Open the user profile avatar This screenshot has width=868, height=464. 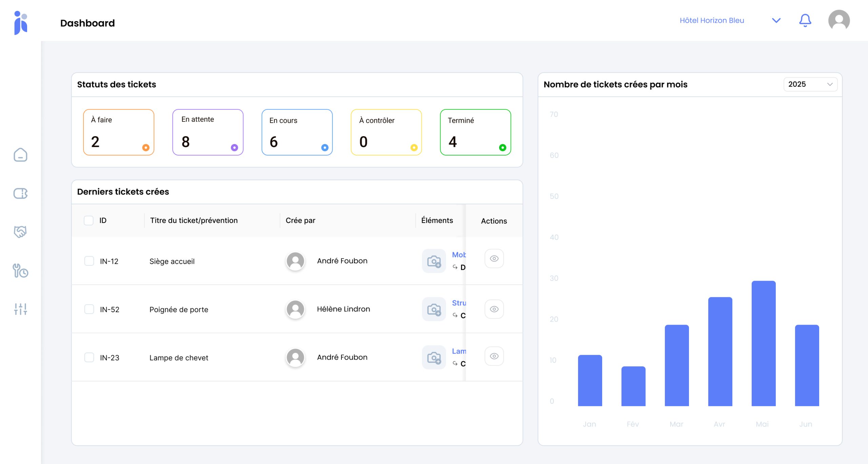click(x=839, y=20)
